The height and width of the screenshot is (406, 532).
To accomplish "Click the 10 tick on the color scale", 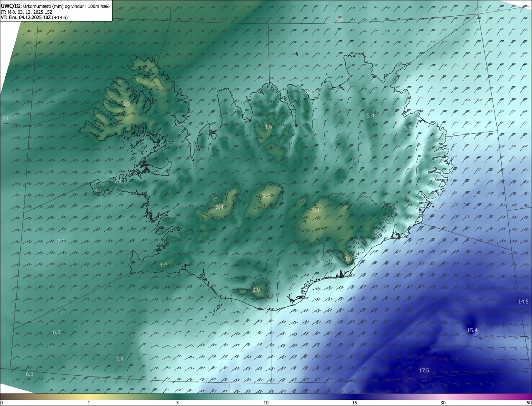I will (x=266, y=403).
